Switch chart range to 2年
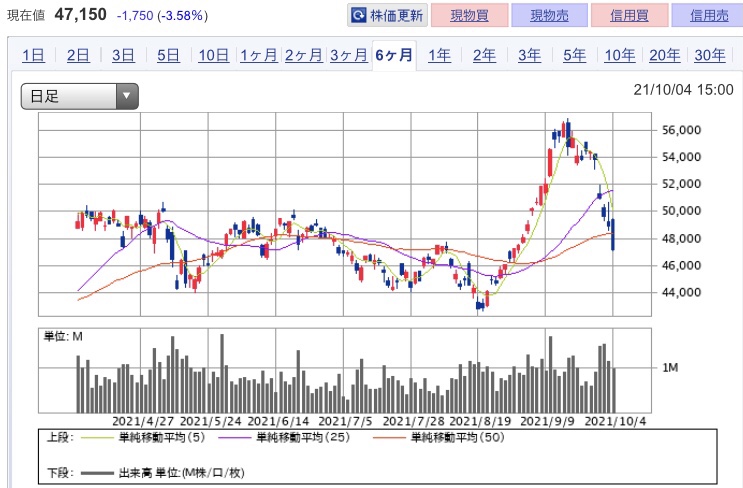 484,55
